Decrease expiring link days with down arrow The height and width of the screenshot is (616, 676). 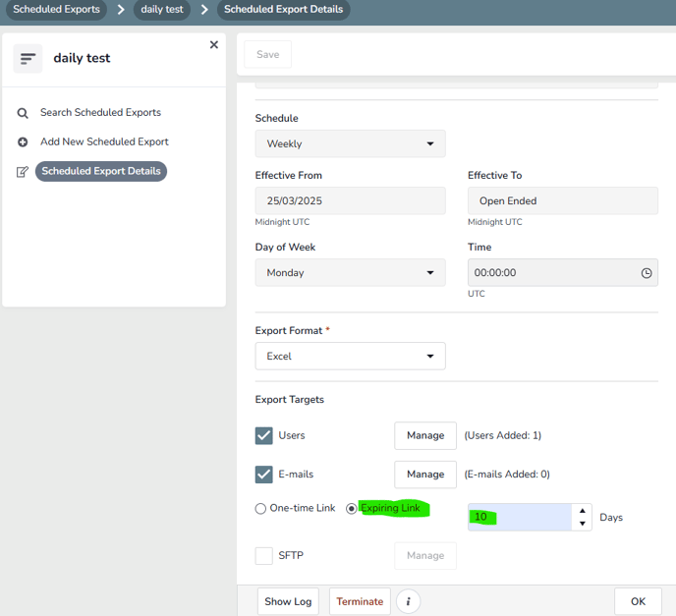583,524
